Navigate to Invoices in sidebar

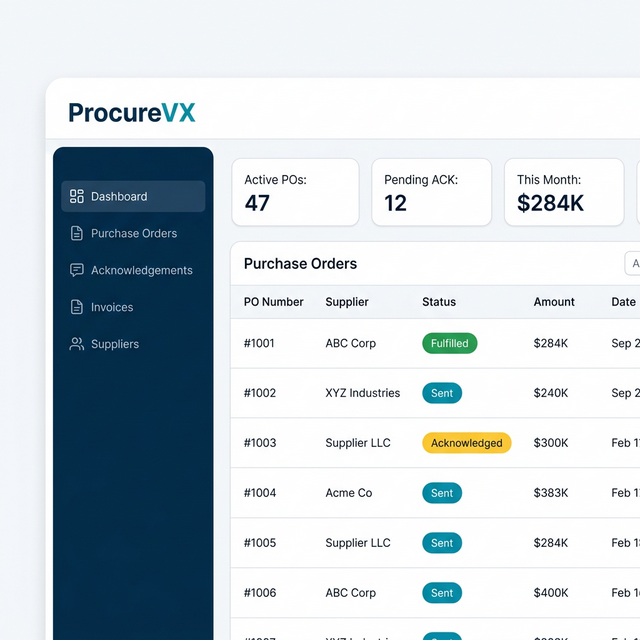(x=133, y=307)
